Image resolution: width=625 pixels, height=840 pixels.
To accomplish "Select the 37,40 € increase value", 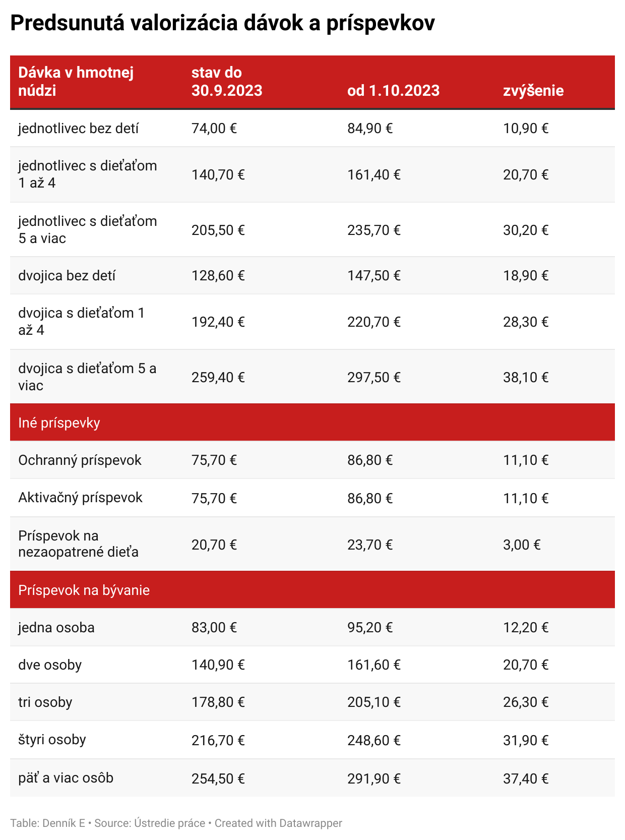I will (526, 779).
